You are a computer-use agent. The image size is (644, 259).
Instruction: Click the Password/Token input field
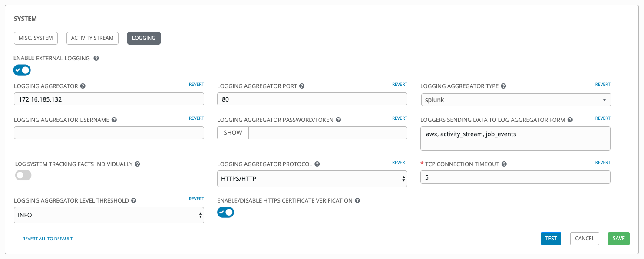coord(328,133)
